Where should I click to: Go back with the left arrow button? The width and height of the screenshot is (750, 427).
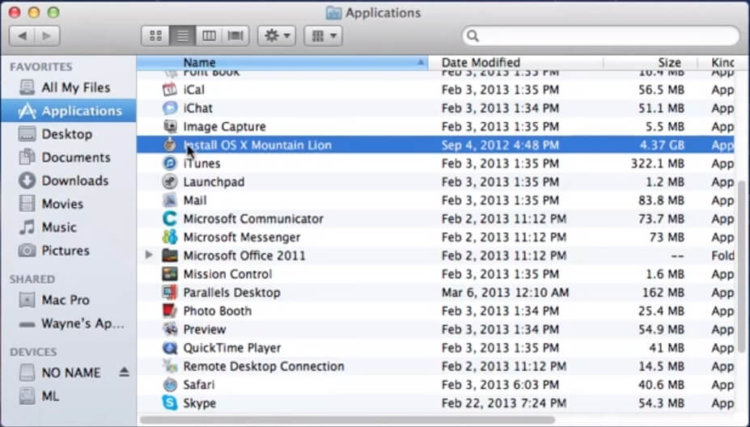(22, 36)
